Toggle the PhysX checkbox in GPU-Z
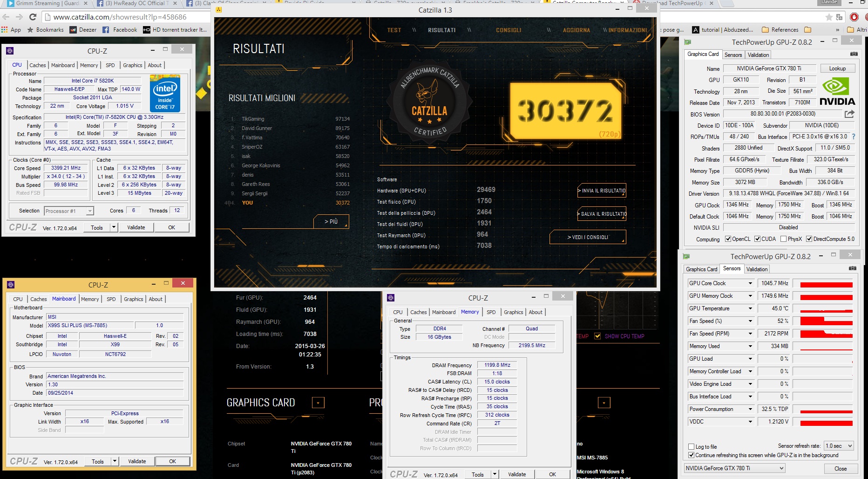 [784, 239]
